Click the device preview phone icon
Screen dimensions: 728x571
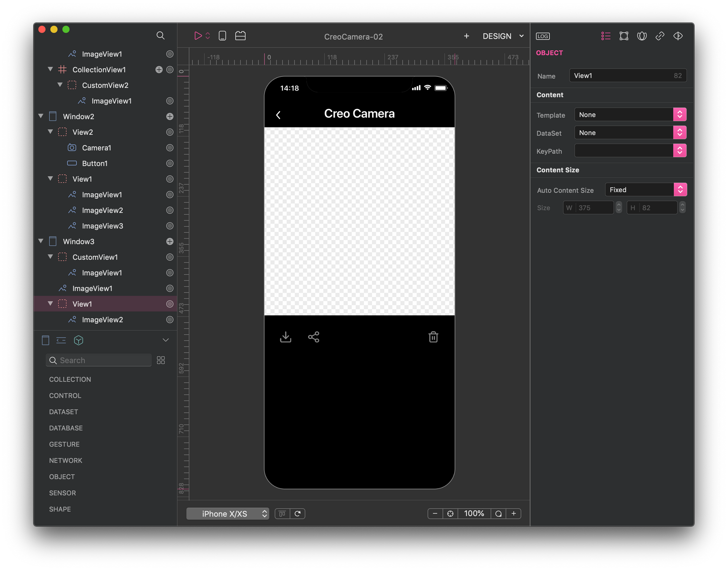[x=222, y=36]
